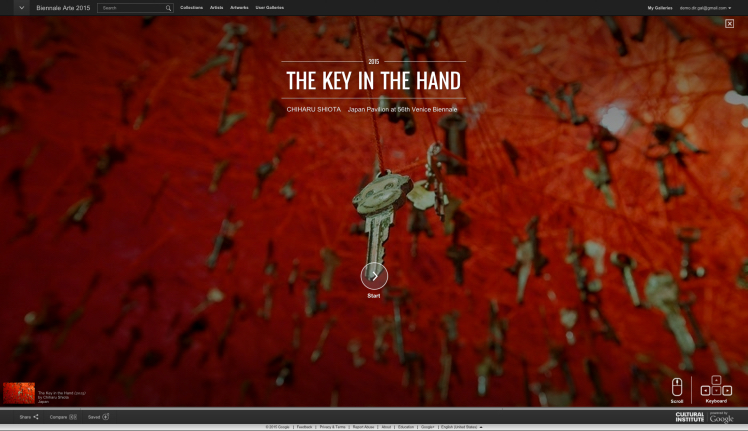Open the Artists menu item

click(216, 8)
